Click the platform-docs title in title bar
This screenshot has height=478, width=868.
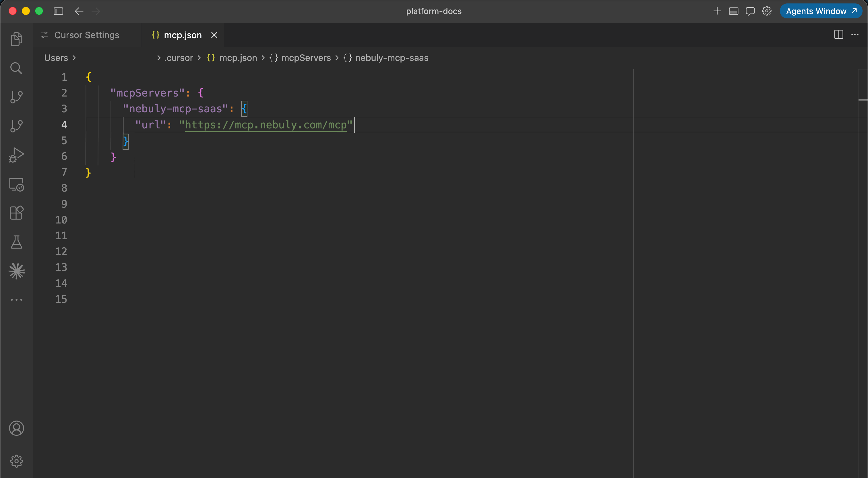click(x=434, y=11)
